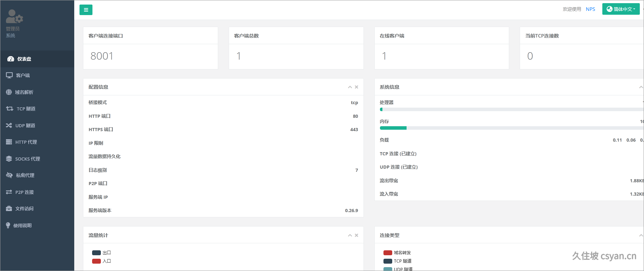Toggle the TCP 隧道 legend swatch in 连接类型

coord(388,261)
